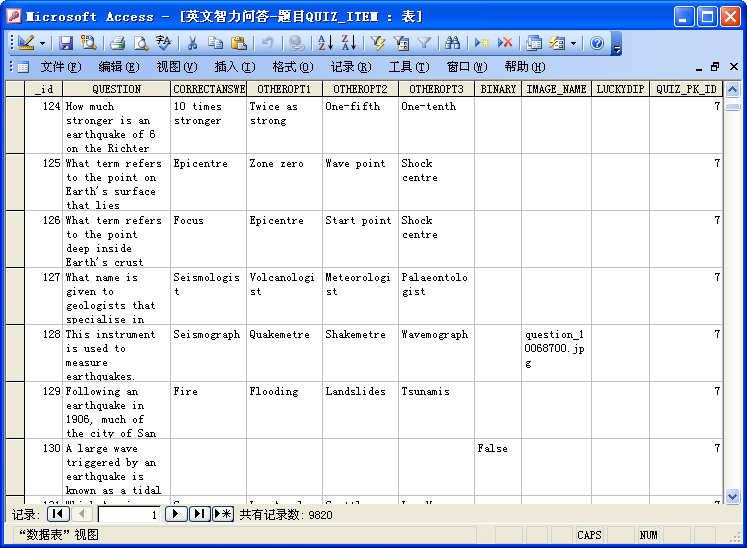Click the cell containing Epicentre in row 125
The width and height of the screenshot is (747, 548).
[x=208, y=182]
